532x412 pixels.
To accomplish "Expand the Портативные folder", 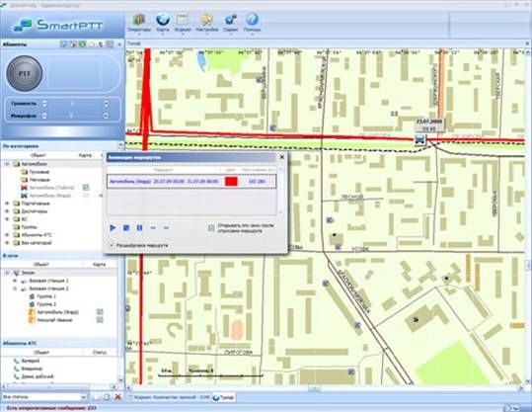I will (x=7, y=204).
